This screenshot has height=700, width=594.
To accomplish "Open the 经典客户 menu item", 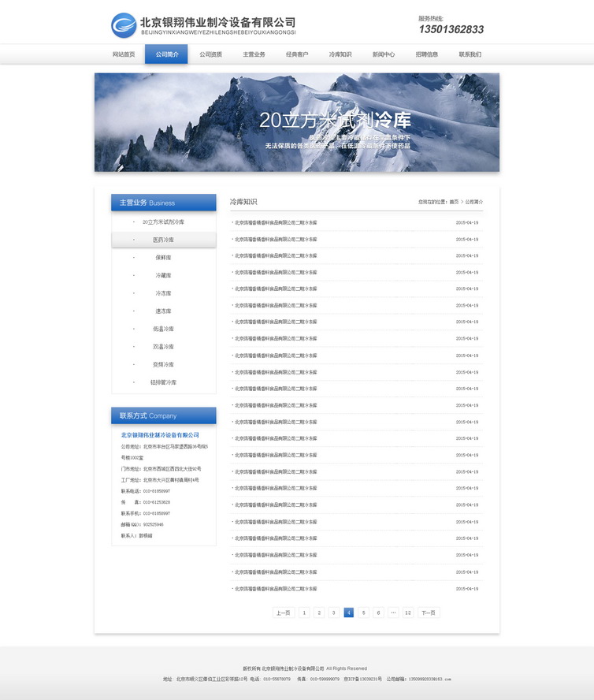I will (297, 54).
